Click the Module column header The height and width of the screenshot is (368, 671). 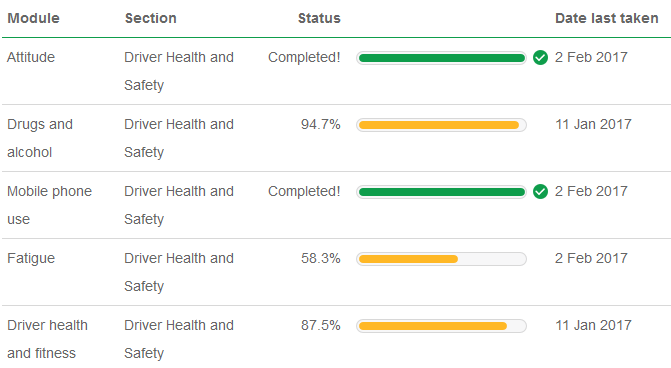33,18
